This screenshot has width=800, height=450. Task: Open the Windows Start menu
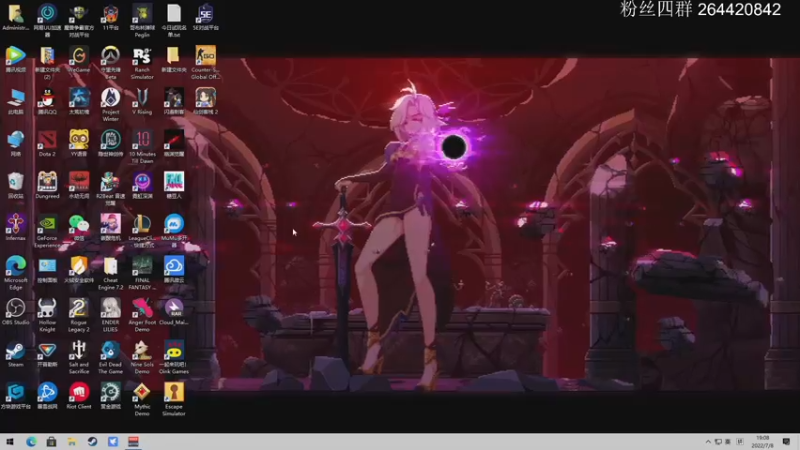(10, 442)
